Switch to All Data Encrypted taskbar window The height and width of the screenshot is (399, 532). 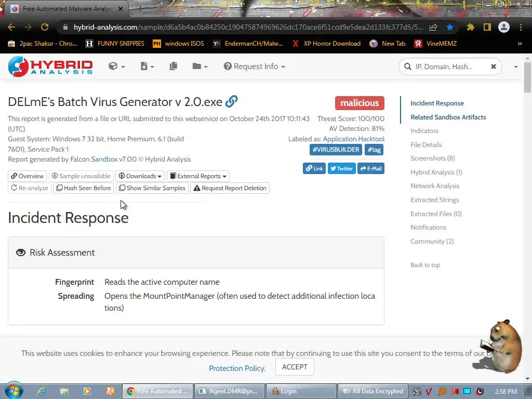pos(372,391)
